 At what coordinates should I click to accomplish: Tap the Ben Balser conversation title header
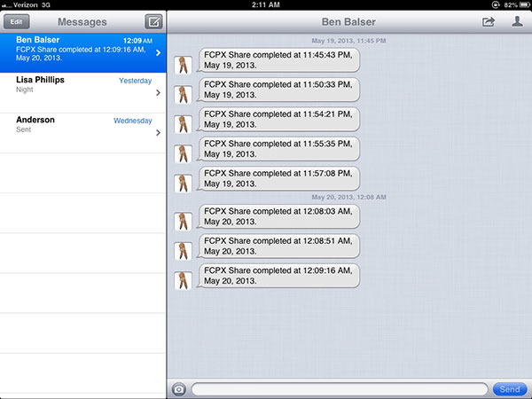tap(348, 22)
